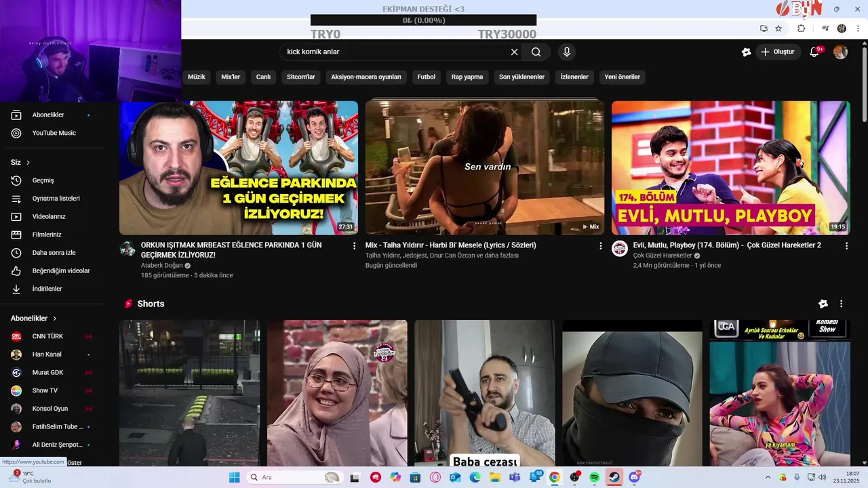
Task: Open Discord from the taskbar
Action: [x=634, y=478]
